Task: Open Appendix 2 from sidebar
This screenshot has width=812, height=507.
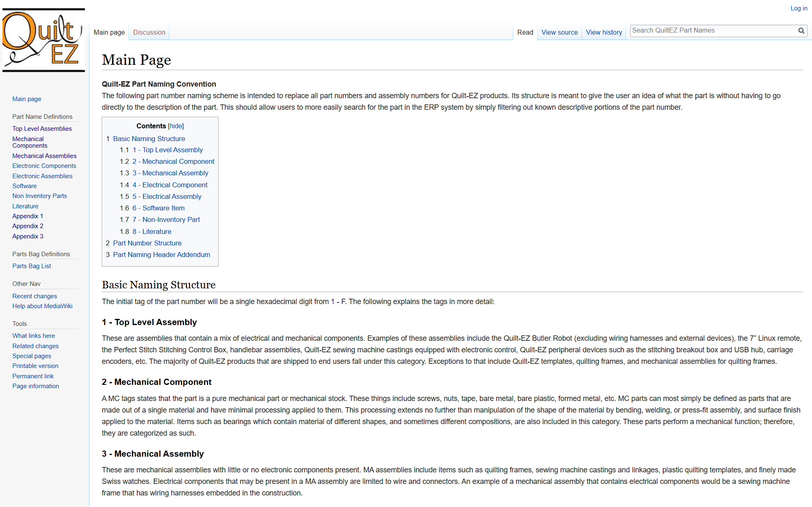Action: 28,226
